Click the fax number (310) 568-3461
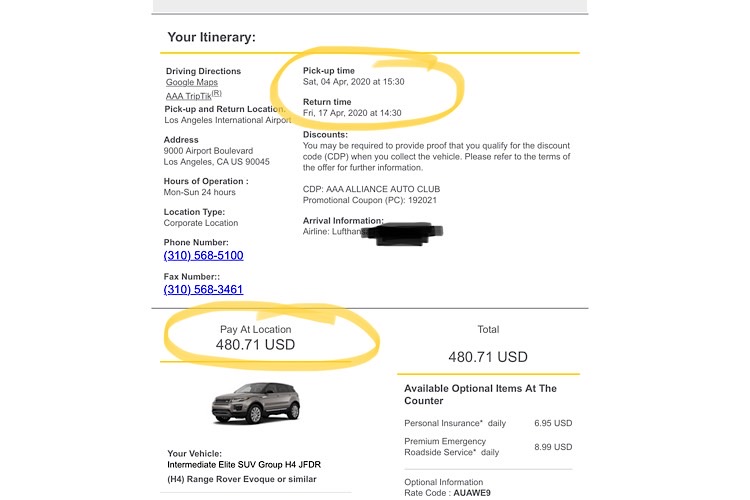The height and width of the screenshot is (500, 750). [x=203, y=290]
